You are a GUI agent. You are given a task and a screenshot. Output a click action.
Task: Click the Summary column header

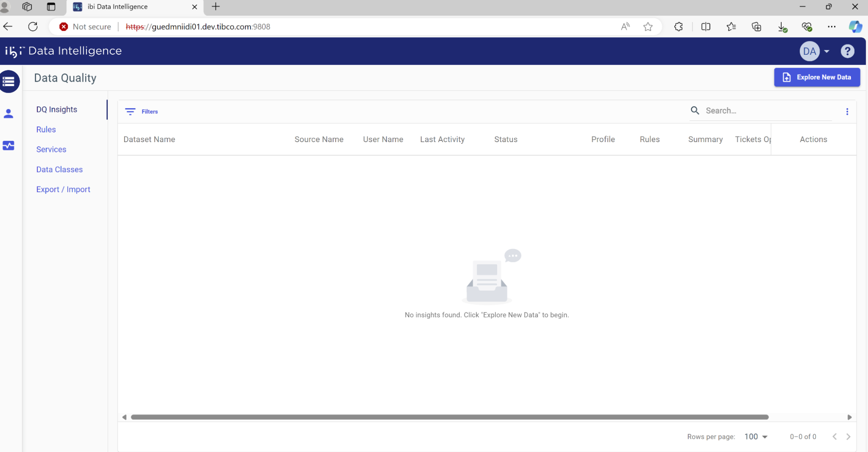point(705,140)
